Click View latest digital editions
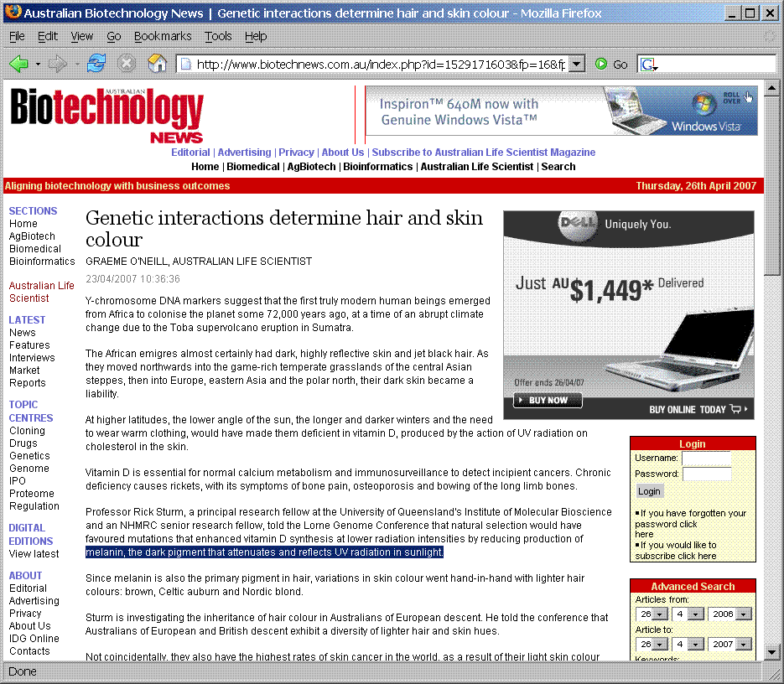 34,554
